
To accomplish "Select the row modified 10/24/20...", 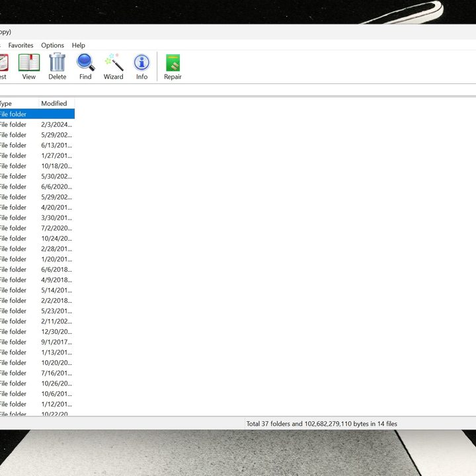I will (37, 238).
